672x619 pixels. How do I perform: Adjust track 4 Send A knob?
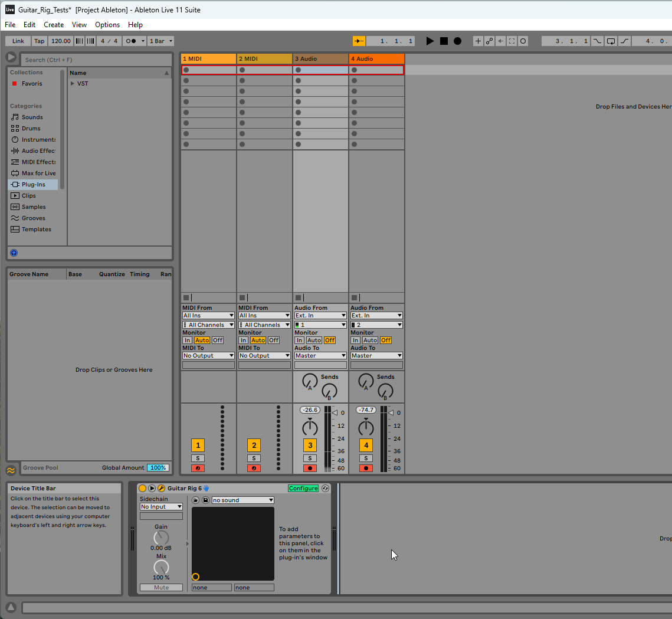pyautogui.click(x=366, y=382)
